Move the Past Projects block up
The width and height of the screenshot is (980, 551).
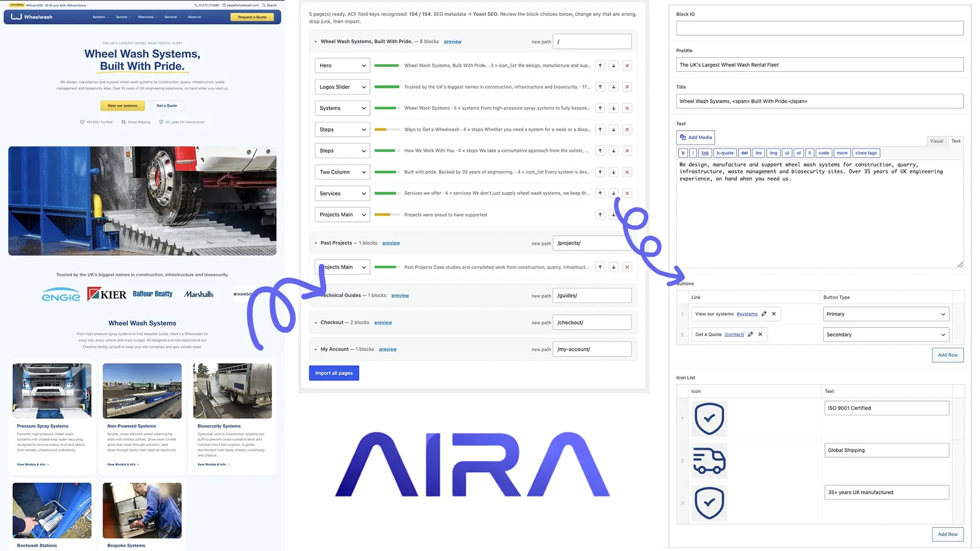coord(600,267)
